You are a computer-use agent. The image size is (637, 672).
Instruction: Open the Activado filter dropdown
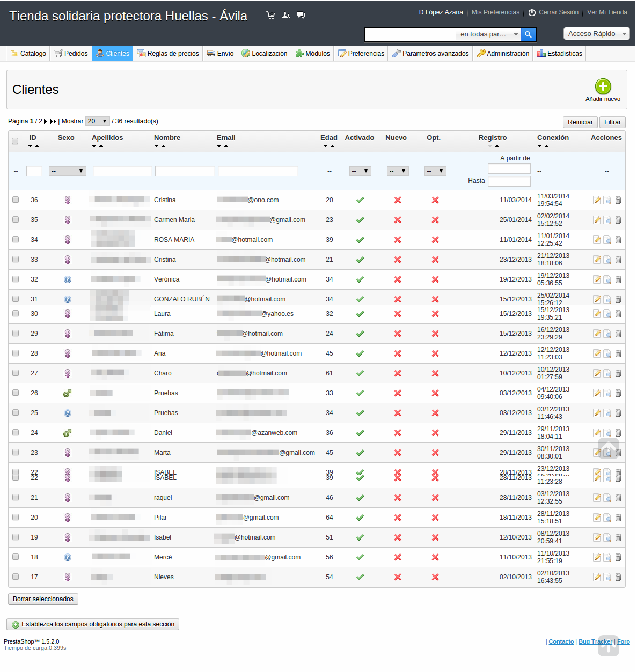(x=360, y=171)
